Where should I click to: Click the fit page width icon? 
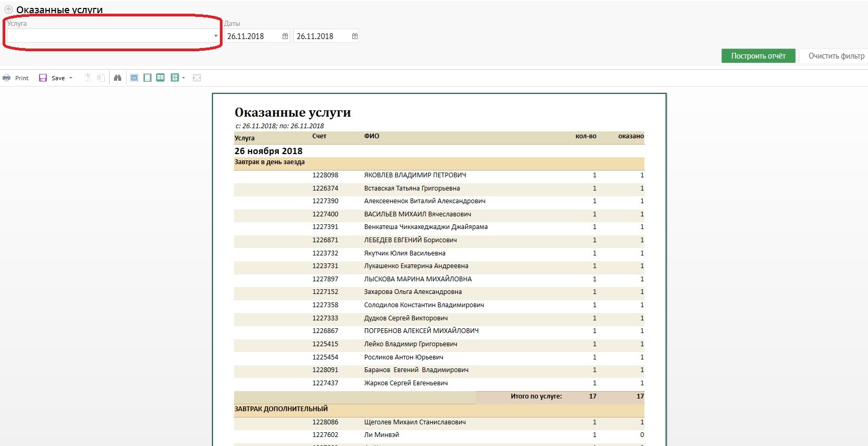click(197, 78)
